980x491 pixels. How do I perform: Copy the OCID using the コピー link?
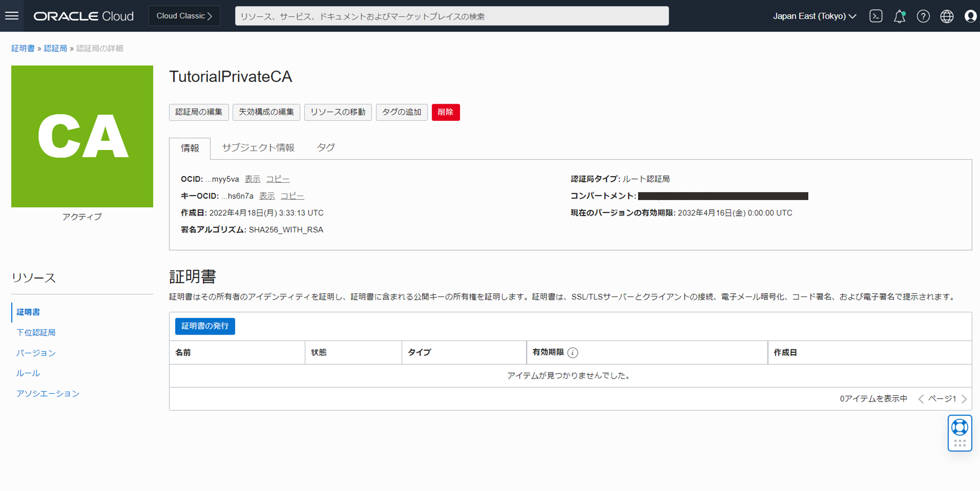point(278,179)
